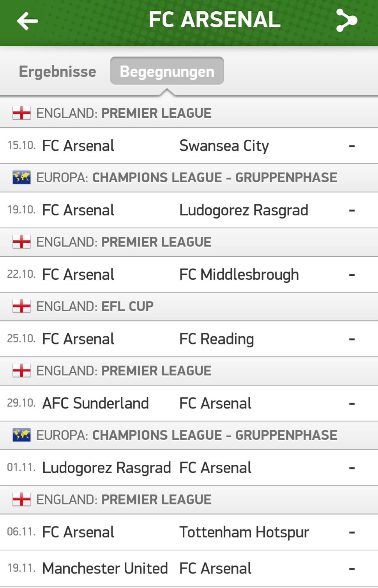This screenshot has width=378, height=588.
Task: Select Manchester United vs FC Arsenal row
Action: pos(189,568)
